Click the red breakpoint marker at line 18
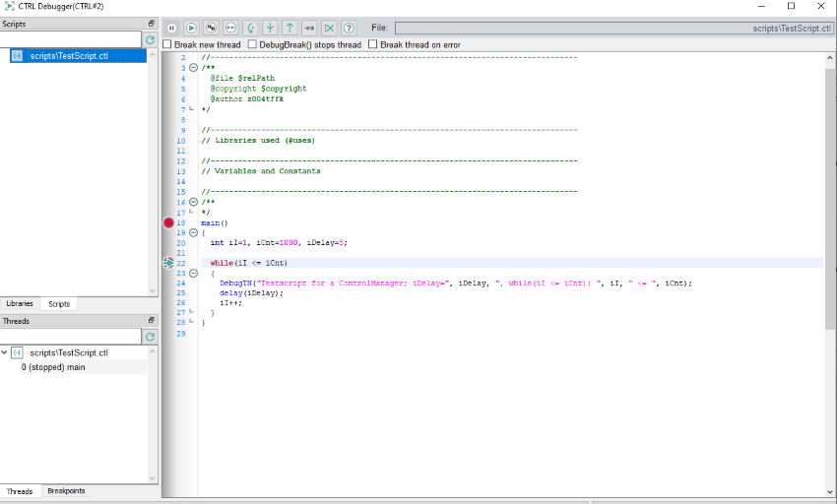837x504 pixels. (x=168, y=223)
